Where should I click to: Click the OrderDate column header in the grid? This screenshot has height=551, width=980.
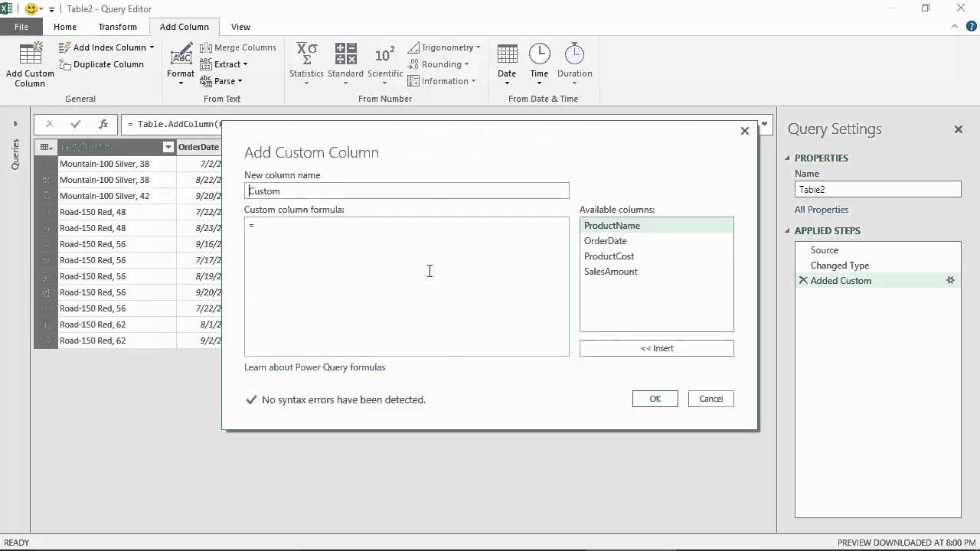[198, 147]
